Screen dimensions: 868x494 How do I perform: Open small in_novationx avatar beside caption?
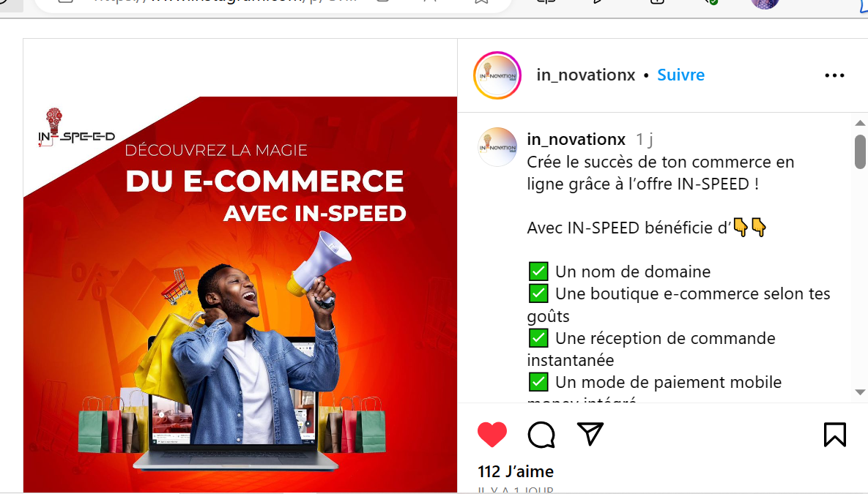pyautogui.click(x=497, y=146)
